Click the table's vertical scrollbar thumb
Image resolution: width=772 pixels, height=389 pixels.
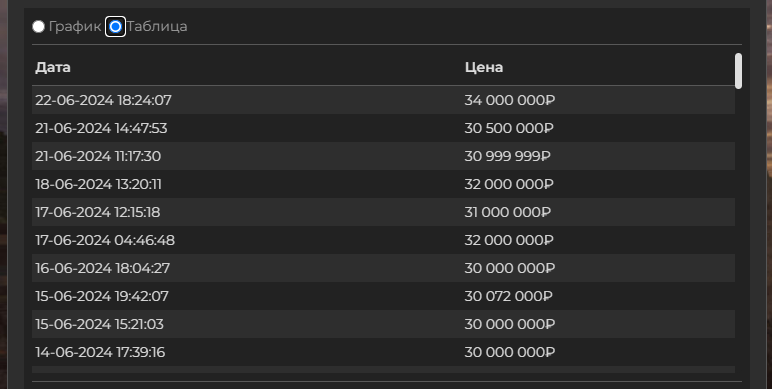click(x=738, y=71)
